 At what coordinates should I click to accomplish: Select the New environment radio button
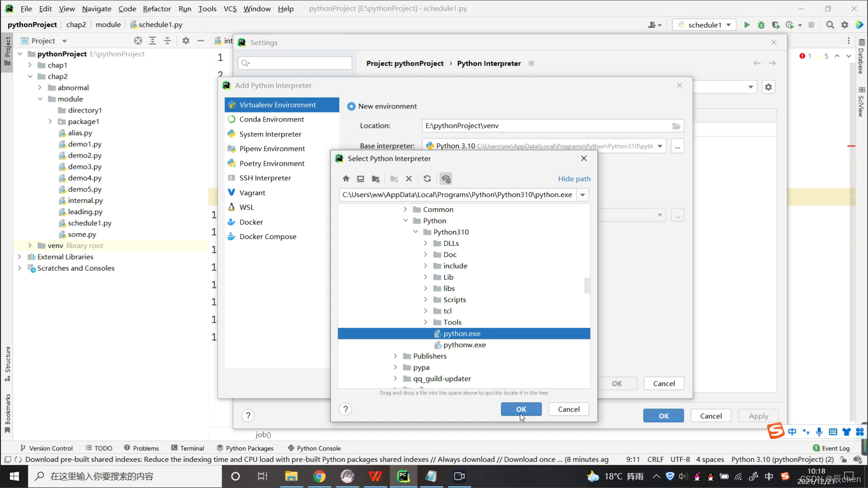(351, 106)
